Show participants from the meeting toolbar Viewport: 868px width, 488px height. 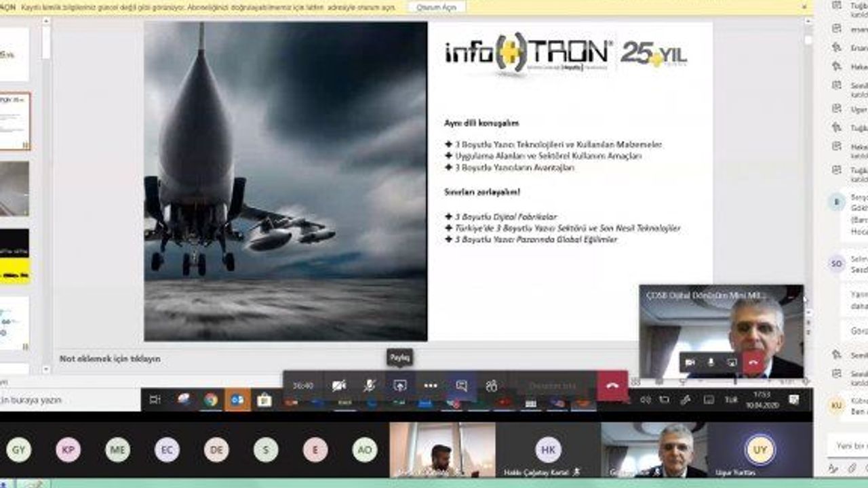[492, 386]
